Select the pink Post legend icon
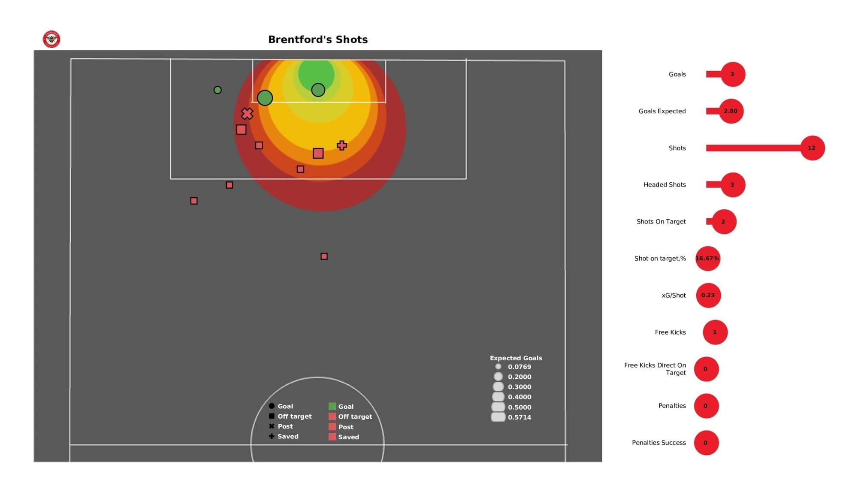Screen dimensions: 858x504 [x=334, y=427]
